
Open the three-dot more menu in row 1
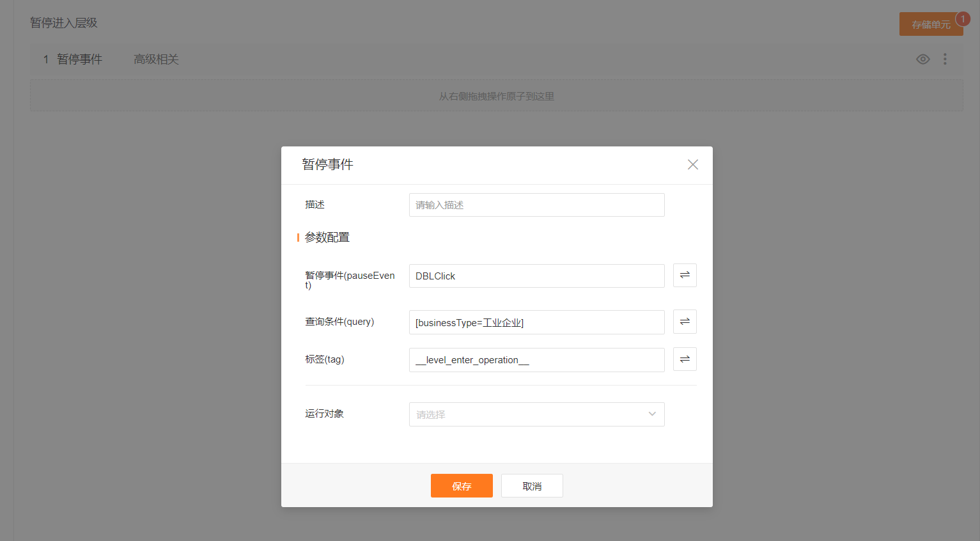pyautogui.click(x=945, y=59)
